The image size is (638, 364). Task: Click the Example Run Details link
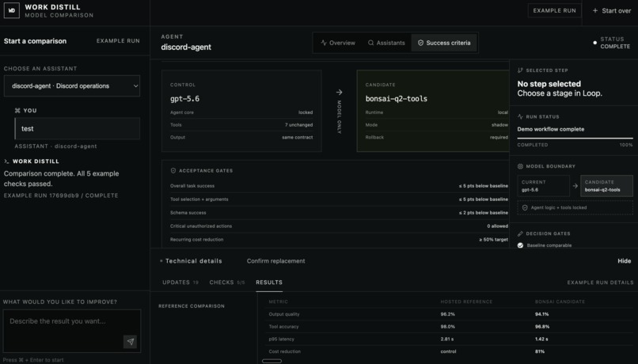pos(600,282)
